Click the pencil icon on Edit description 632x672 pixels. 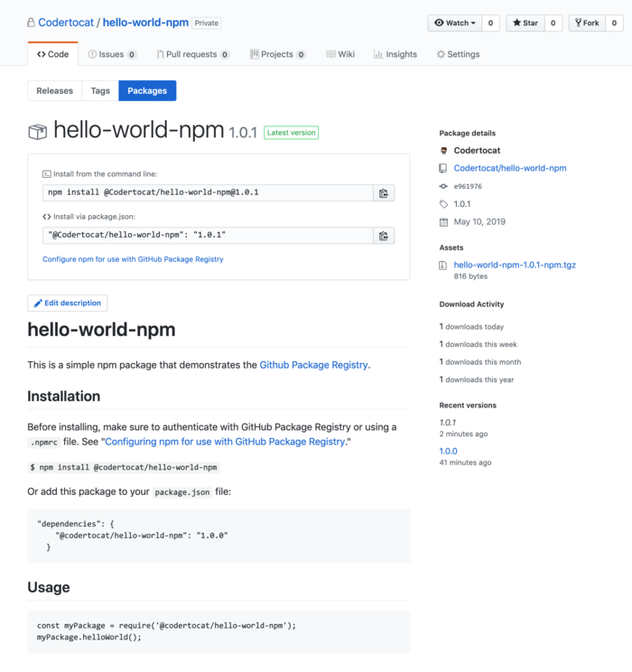click(x=38, y=303)
